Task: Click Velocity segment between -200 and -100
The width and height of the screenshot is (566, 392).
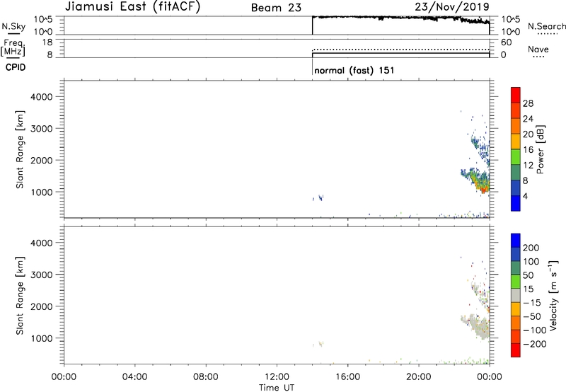Action: click(x=516, y=336)
